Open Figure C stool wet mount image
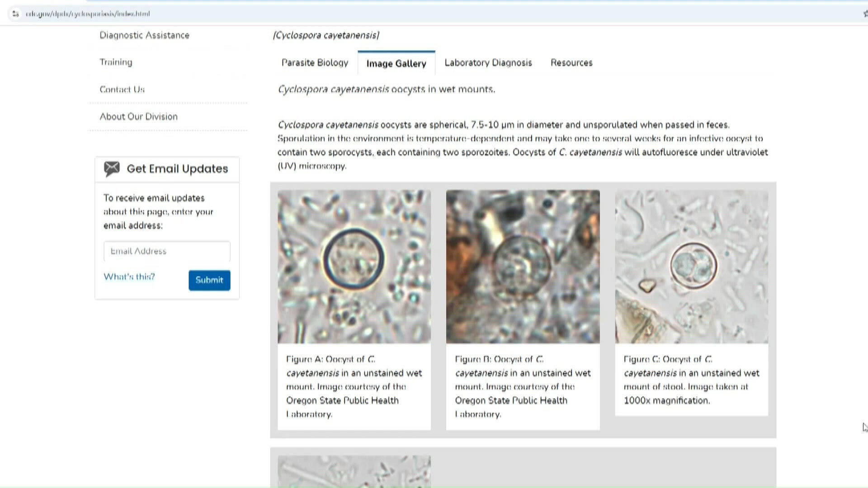The height and width of the screenshot is (488, 868). tap(692, 267)
